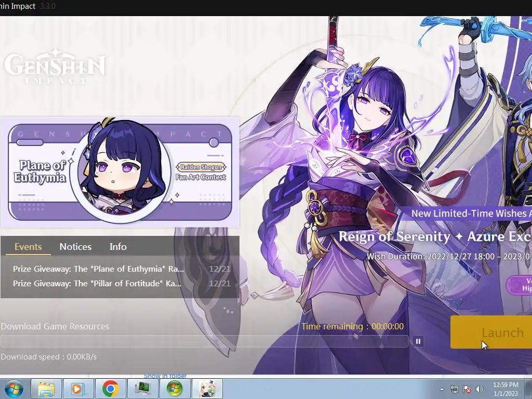Click the Show in folder link
This screenshot has width=532, height=399.
165,376
